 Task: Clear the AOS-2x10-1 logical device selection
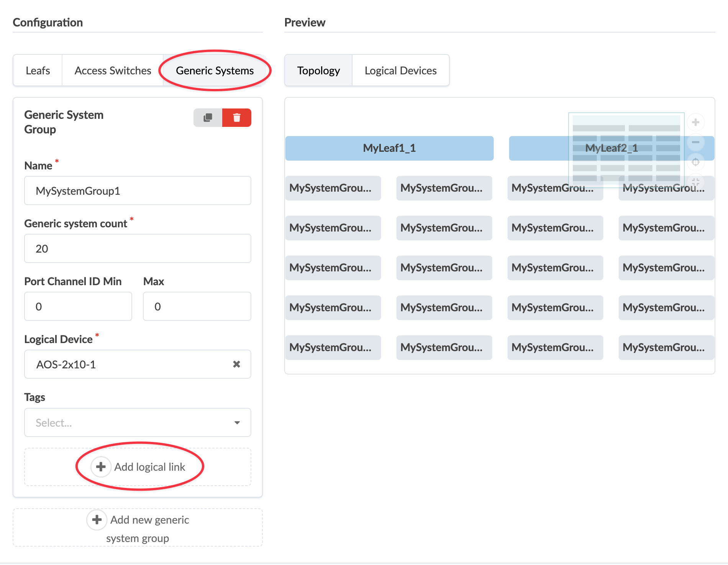click(236, 364)
